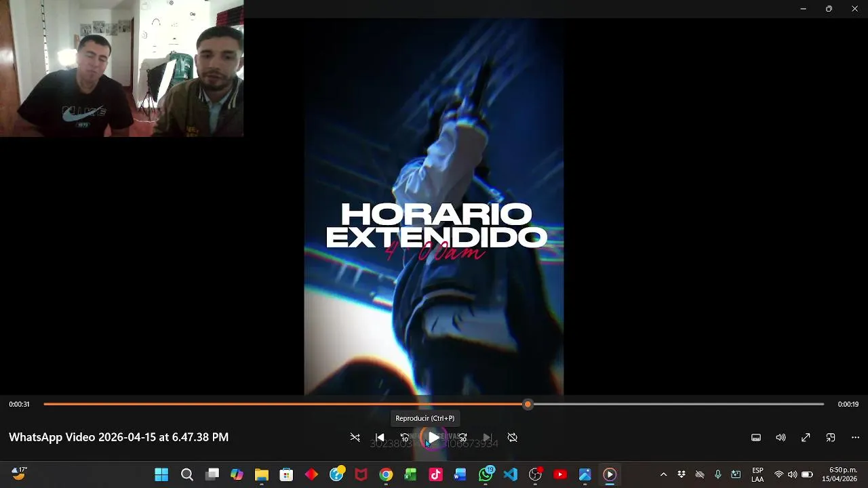Open McAfee from the taskbar
This screenshot has width=868, height=488.
[x=361, y=474]
